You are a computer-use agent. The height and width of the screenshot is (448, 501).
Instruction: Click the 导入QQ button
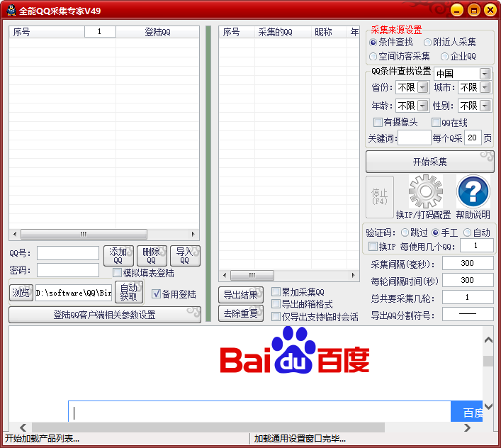185,256
